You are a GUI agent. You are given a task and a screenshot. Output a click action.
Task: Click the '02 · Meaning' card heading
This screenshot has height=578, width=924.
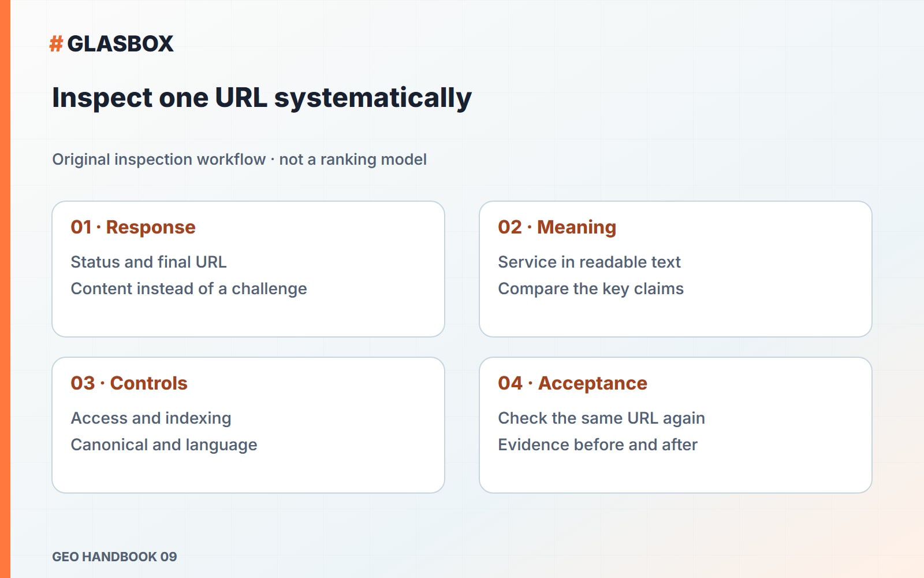coord(557,227)
